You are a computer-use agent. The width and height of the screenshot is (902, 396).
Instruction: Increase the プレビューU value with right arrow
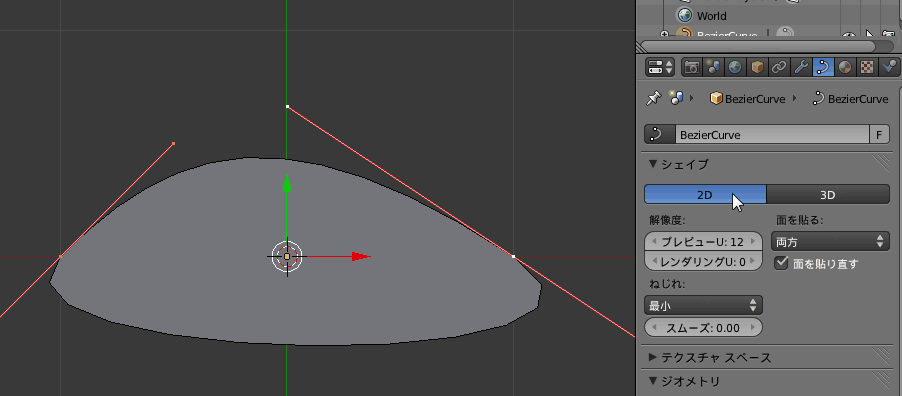754,242
